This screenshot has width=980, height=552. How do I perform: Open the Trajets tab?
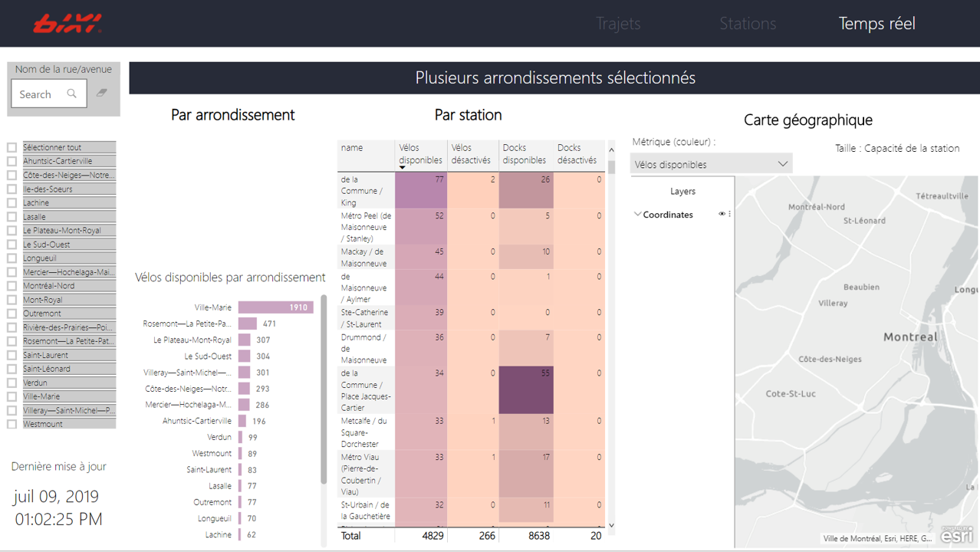click(x=618, y=24)
